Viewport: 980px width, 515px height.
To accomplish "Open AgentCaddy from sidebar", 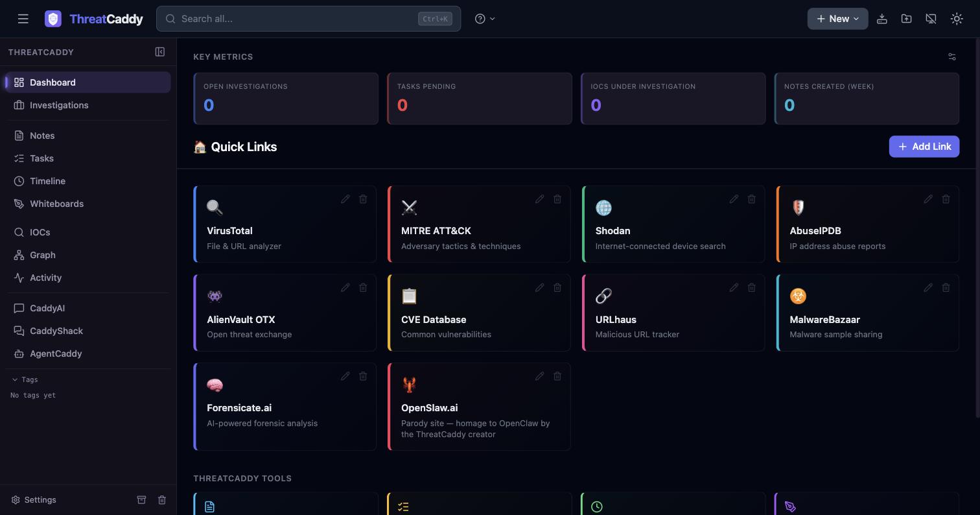I will coord(88,353).
